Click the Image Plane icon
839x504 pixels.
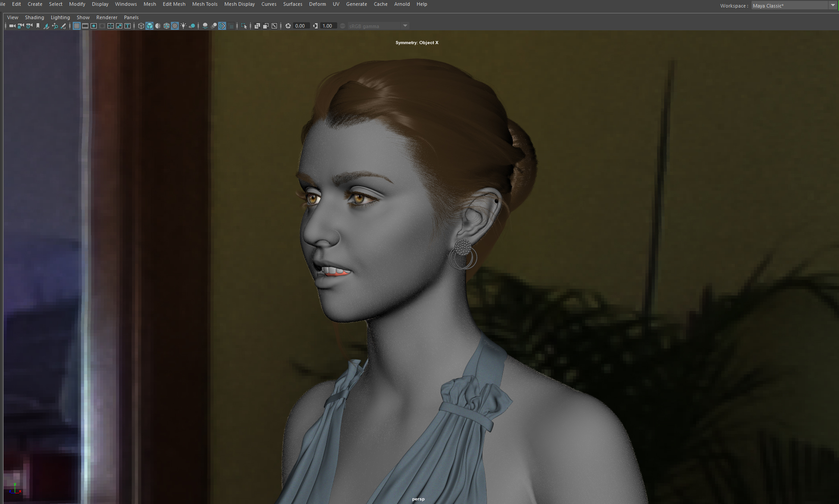click(x=46, y=26)
